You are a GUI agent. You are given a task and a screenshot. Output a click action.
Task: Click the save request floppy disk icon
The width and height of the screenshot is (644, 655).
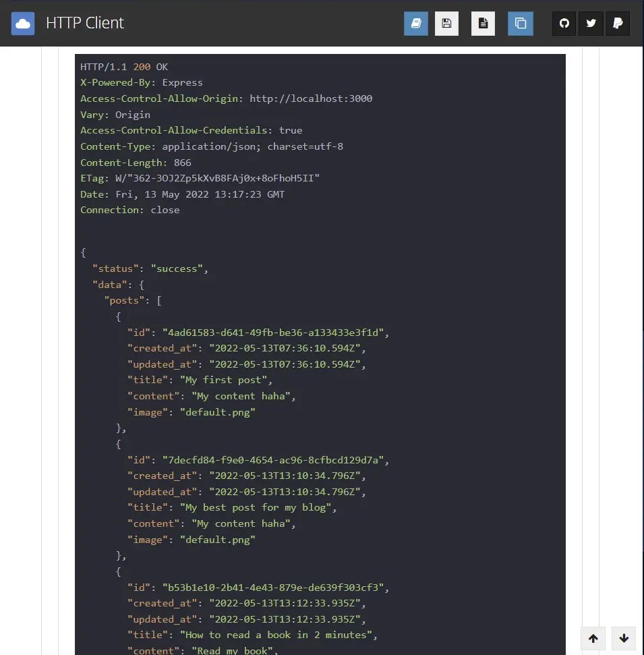pos(446,23)
